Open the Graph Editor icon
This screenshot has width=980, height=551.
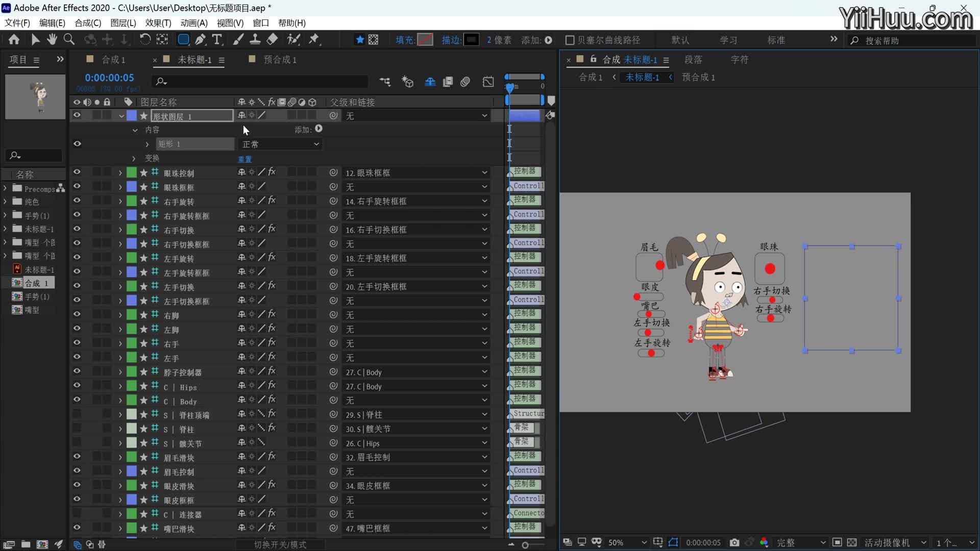tap(488, 82)
